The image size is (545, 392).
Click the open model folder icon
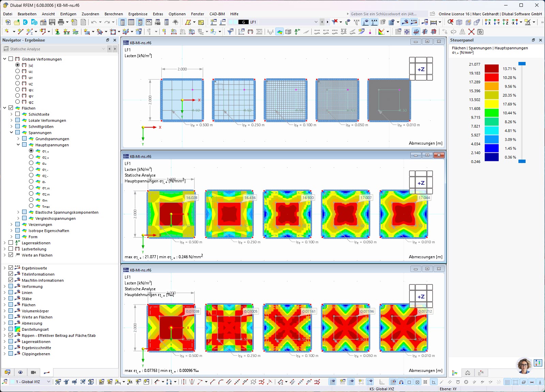16,22
